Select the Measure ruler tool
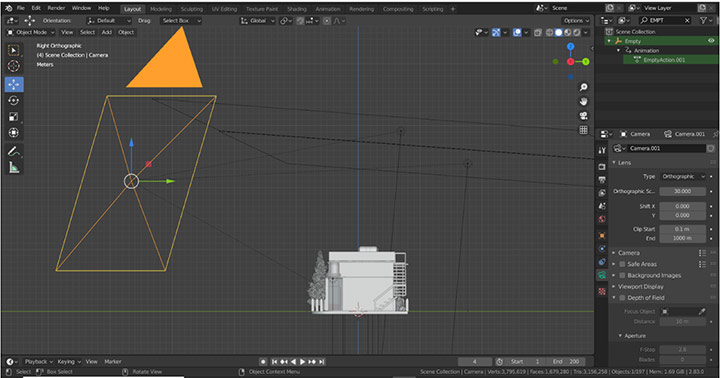Viewport: 720px width, 378px height. click(14, 168)
